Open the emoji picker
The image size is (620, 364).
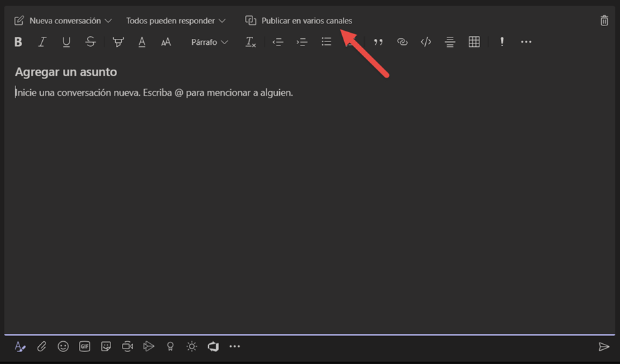63,347
